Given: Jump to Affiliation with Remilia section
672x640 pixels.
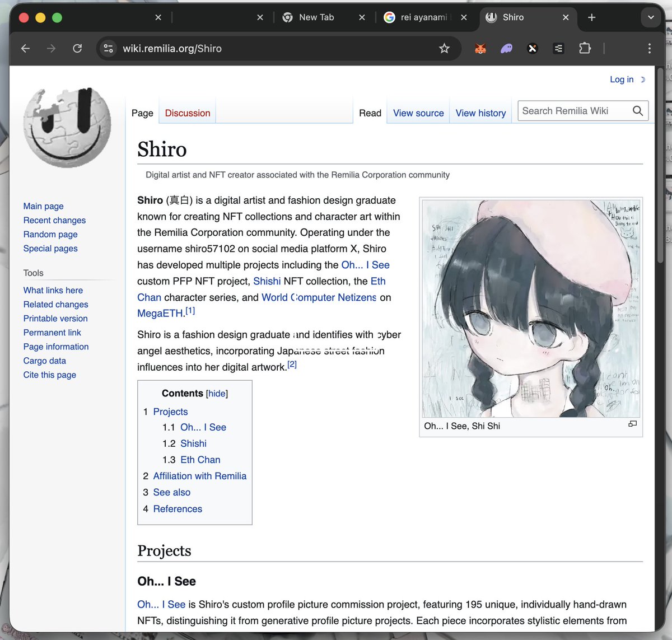Looking at the screenshot, I should 200,476.
